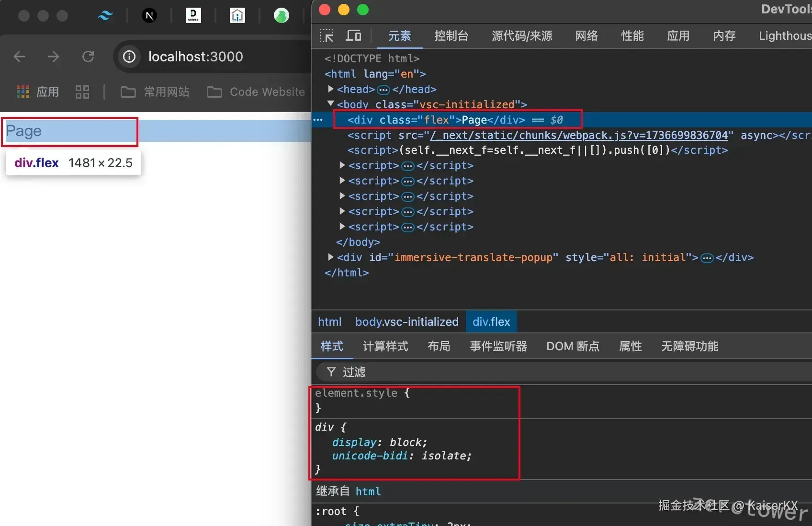This screenshot has height=526, width=812.
Task: Open the 内存 panel
Action: coord(724,36)
